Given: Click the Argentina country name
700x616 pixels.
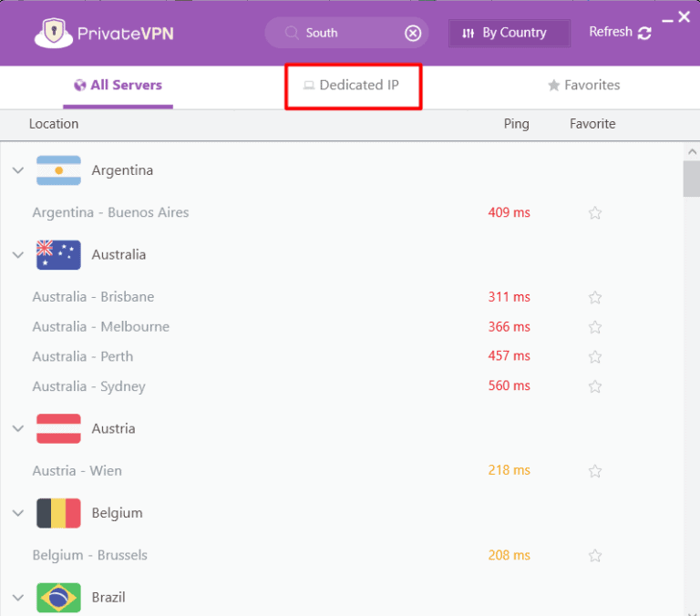Looking at the screenshot, I should point(122,170).
